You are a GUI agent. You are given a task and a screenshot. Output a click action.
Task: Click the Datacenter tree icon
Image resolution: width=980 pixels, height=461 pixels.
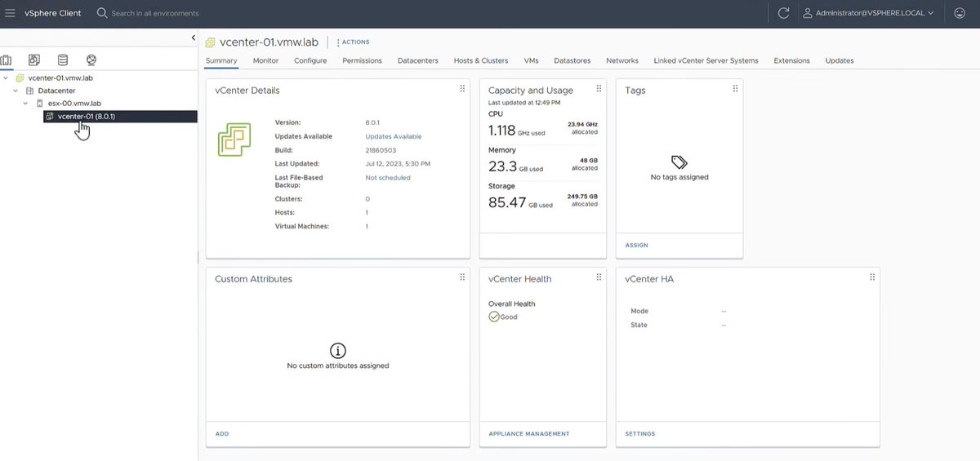[x=30, y=91]
